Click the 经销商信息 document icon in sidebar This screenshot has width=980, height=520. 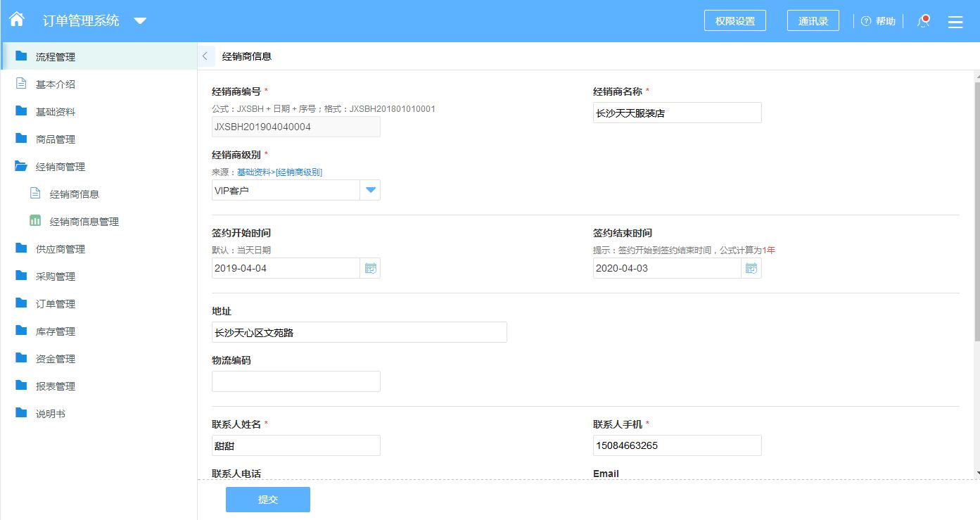35,194
